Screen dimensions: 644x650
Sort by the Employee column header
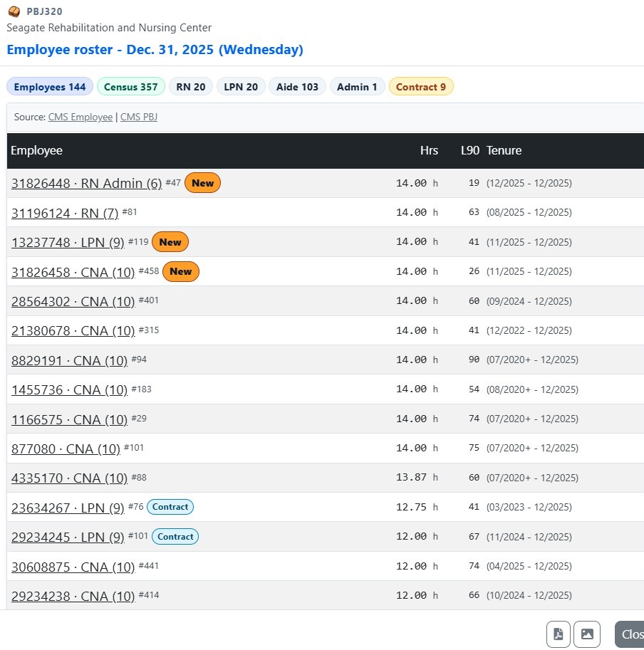tap(36, 150)
